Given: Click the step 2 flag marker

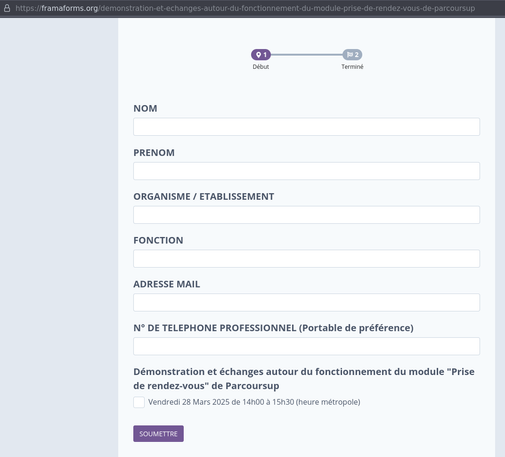Looking at the screenshot, I should [352, 54].
